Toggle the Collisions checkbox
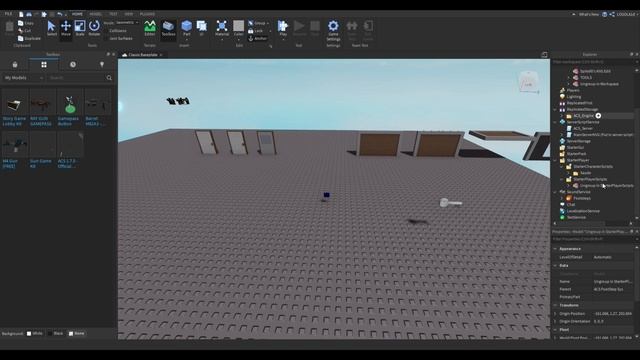 [116, 31]
